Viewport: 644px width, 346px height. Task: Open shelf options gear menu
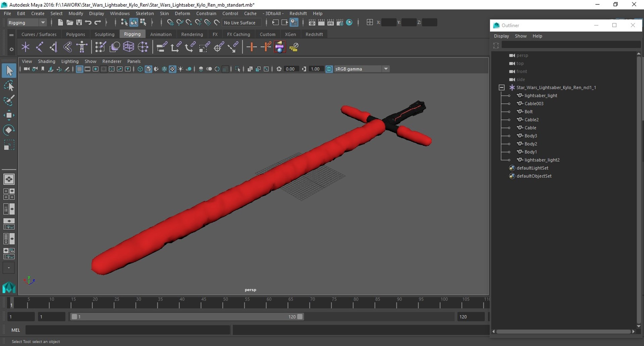[x=11, y=49]
